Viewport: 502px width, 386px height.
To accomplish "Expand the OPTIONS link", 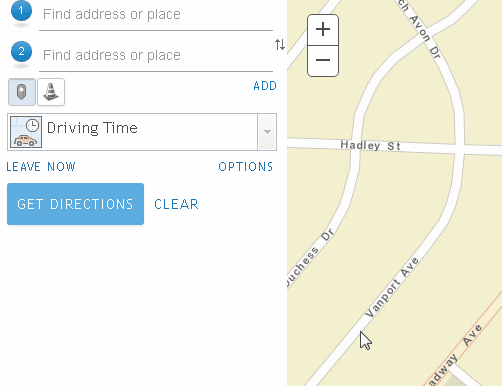I will coord(246,167).
